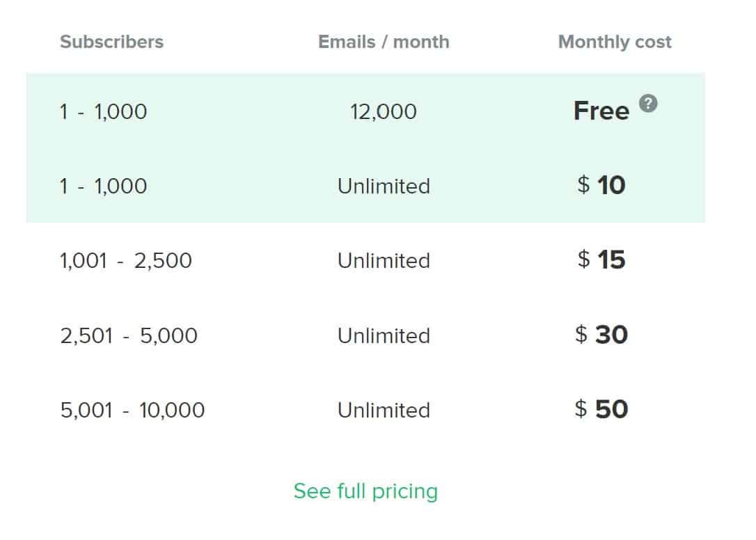The image size is (756, 540).
Task: Click the Free pricing label
Action: click(600, 110)
